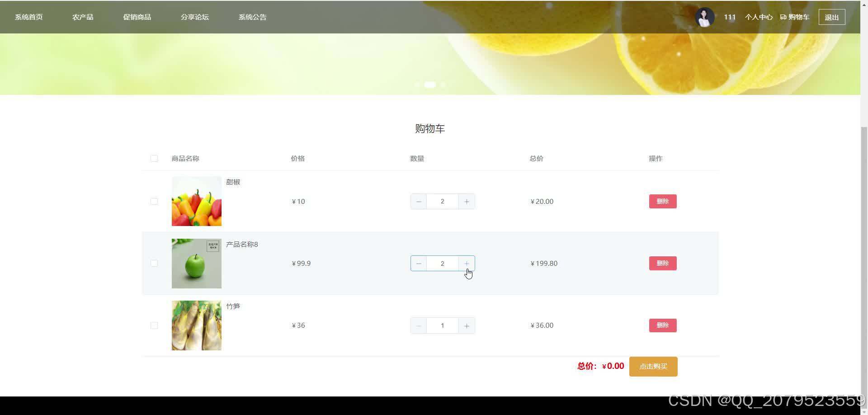Click the user avatar picture
This screenshot has height=415, width=868.
coord(704,17)
